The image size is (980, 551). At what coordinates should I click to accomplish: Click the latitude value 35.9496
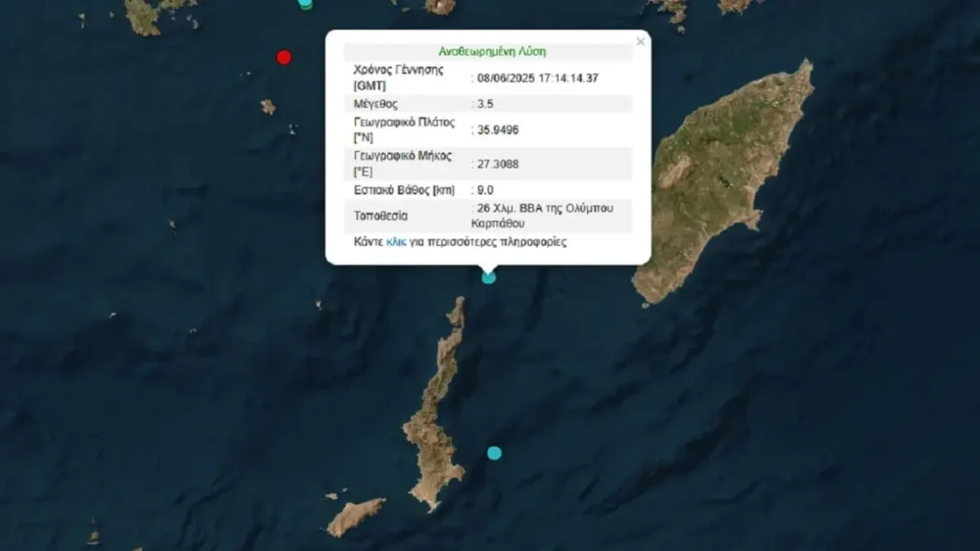click(x=497, y=130)
